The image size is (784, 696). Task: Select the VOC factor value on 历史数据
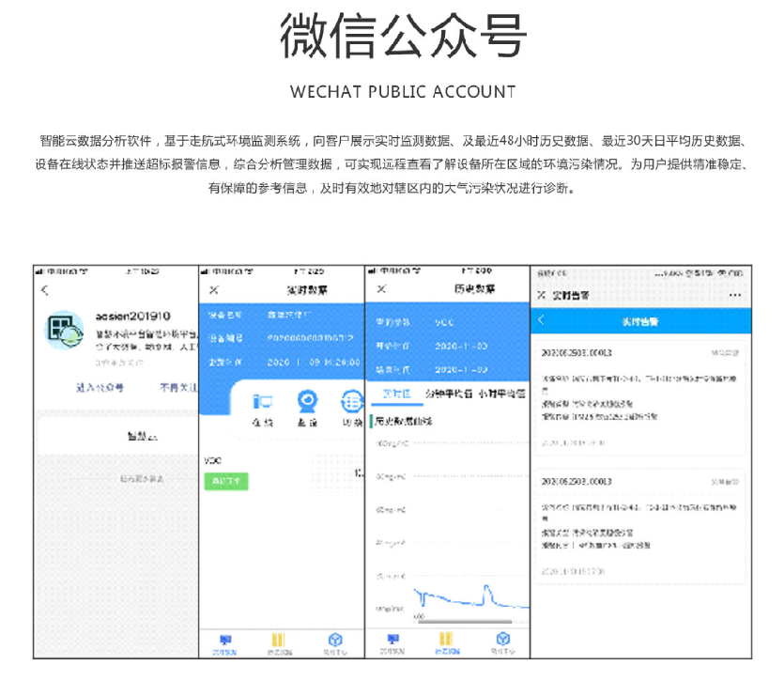pyautogui.click(x=444, y=322)
